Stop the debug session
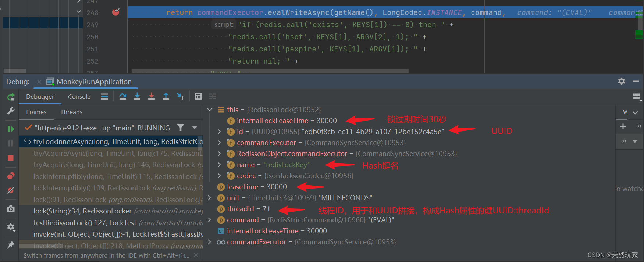Screen dimensions: 644x262 pyautogui.click(x=11, y=158)
